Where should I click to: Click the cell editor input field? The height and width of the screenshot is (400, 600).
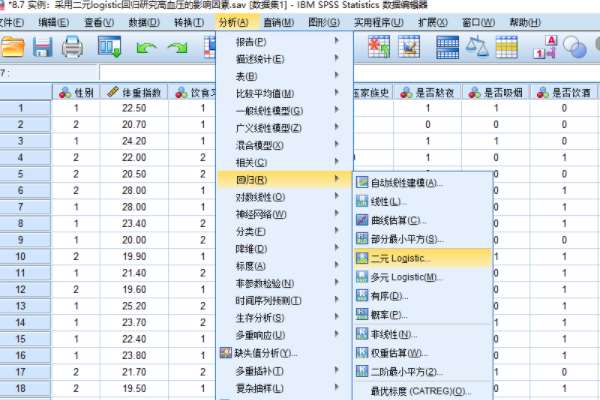158,72
